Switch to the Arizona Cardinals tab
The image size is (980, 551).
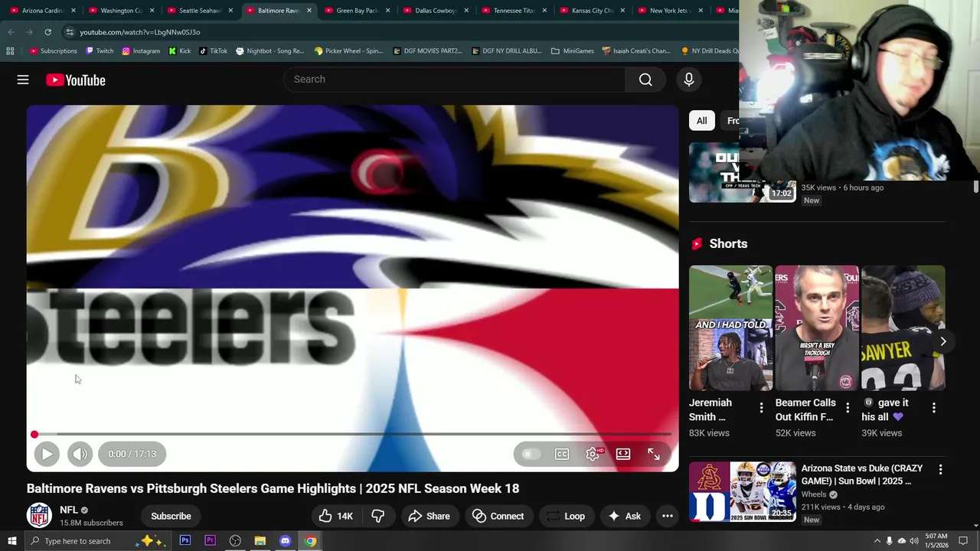pyautogui.click(x=42, y=11)
